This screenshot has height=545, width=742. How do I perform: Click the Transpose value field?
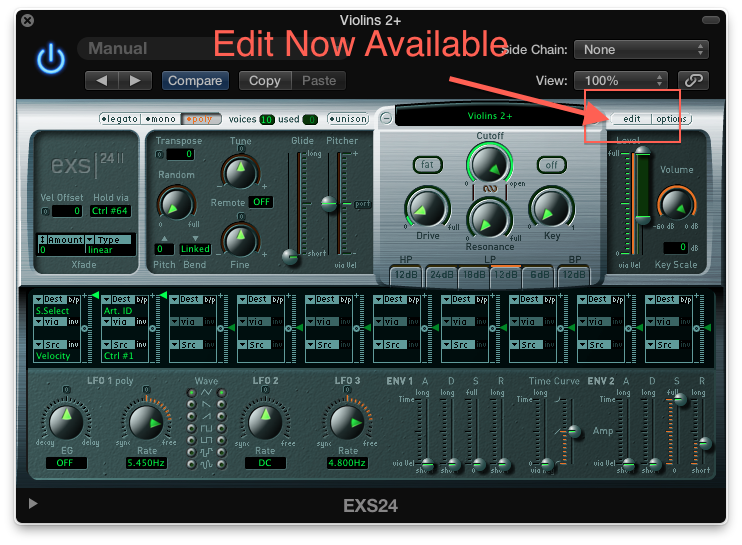pyautogui.click(x=180, y=154)
